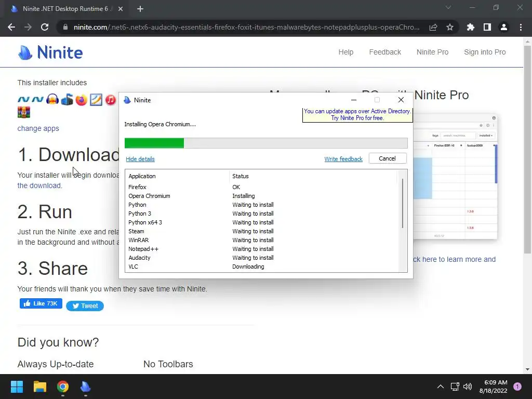Open the volume control in system tray
Screen dimensions: 532x399
pyautogui.click(x=468, y=387)
